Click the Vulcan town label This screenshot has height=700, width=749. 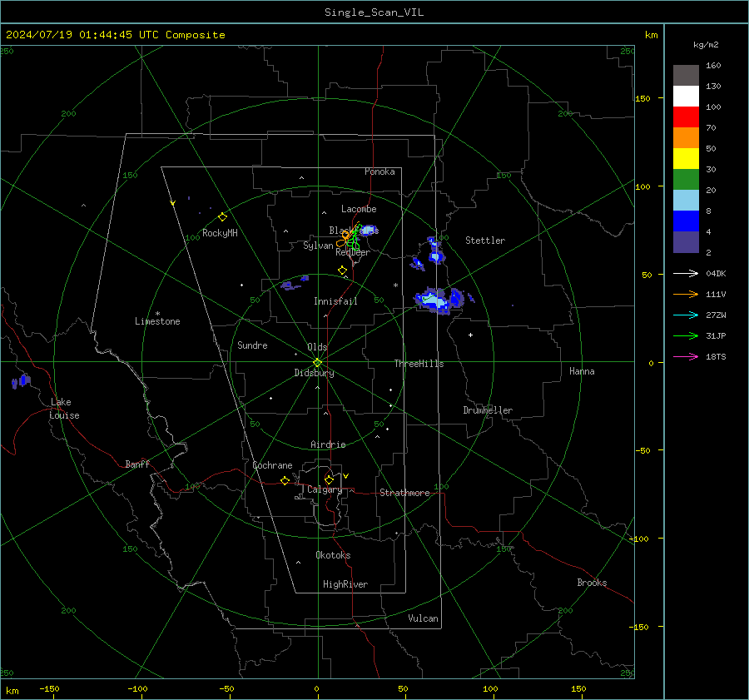[x=423, y=618]
